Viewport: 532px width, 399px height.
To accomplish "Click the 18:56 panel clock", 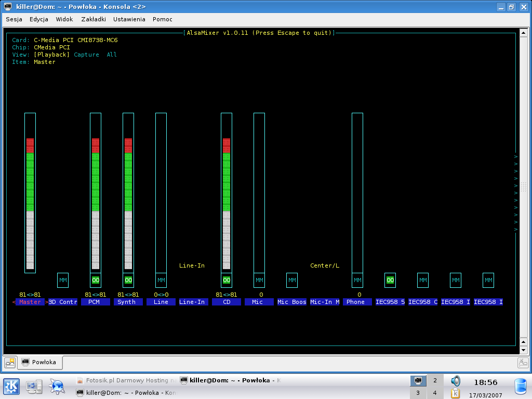I will [486, 382].
